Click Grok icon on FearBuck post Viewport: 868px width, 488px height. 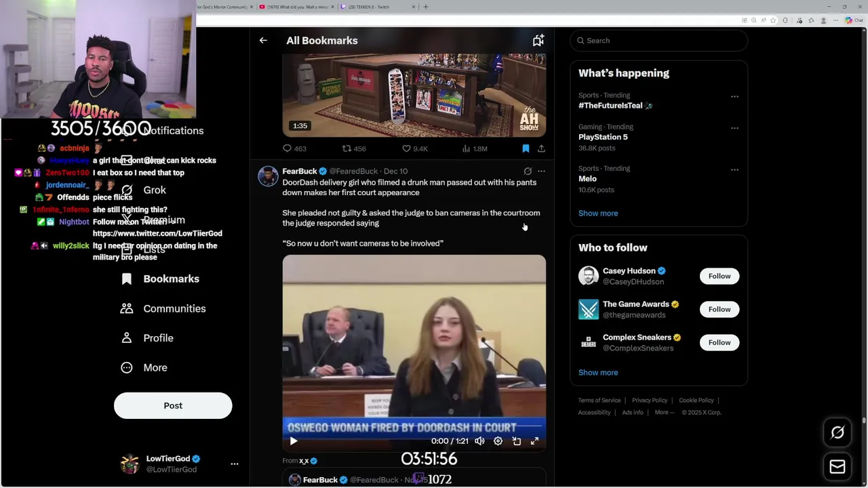click(x=528, y=171)
